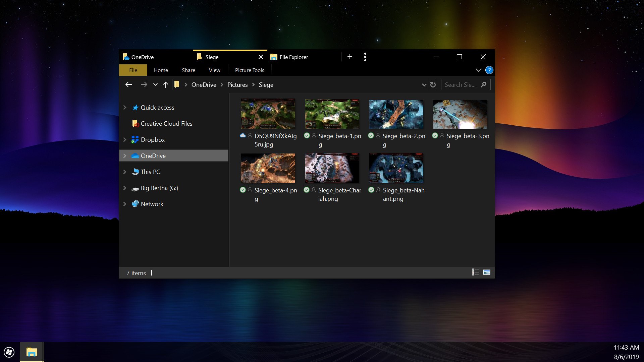The width and height of the screenshot is (644, 362).
Task: Select the D5QU9NfXkAIg5ru.jpg thumbnail
Action: 268,114
